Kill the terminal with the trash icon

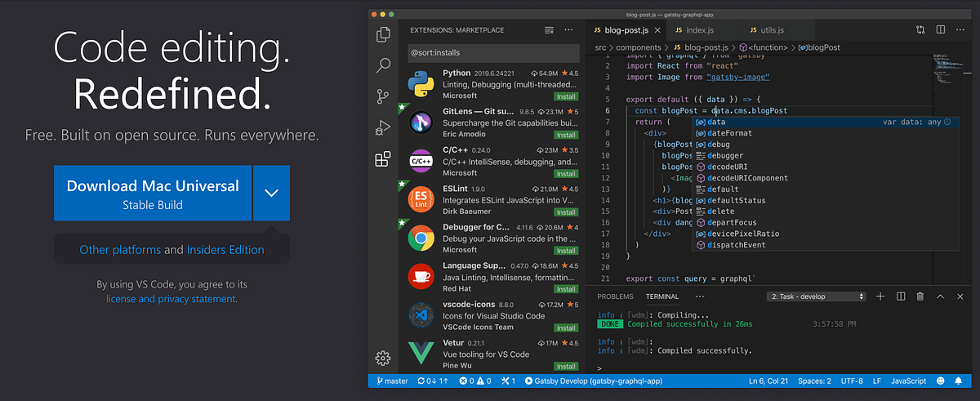tap(920, 296)
